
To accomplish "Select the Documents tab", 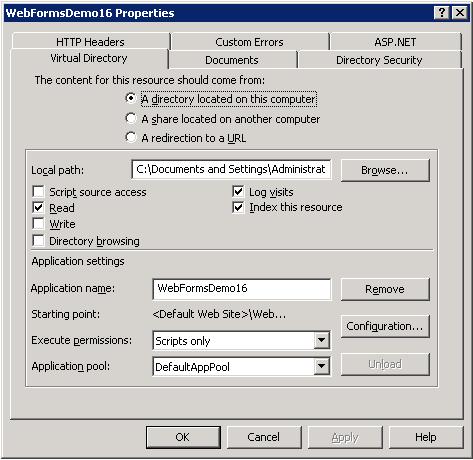I will 232,60.
